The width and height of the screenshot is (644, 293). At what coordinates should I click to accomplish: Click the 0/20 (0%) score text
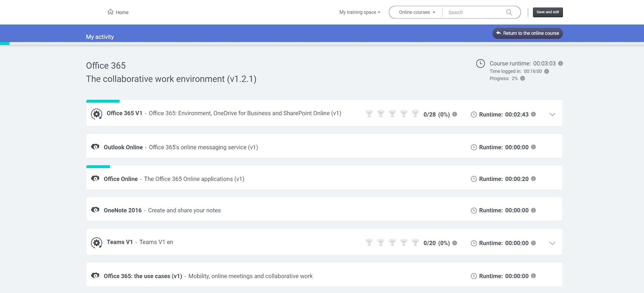437,243
